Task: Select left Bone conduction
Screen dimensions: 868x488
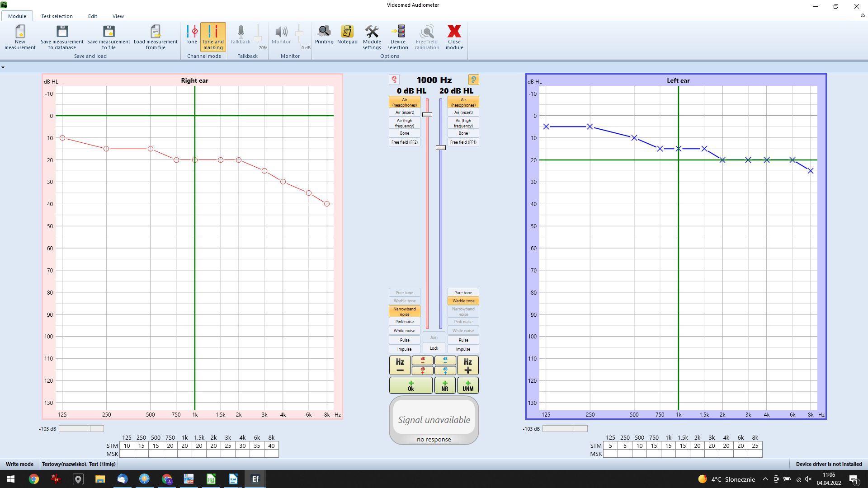Action: click(x=463, y=133)
